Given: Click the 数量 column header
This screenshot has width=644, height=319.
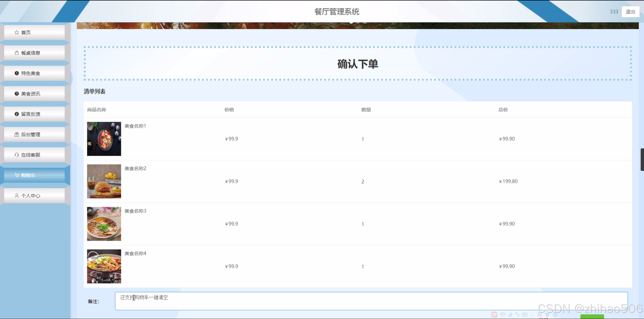Looking at the screenshot, I should tap(366, 110).
